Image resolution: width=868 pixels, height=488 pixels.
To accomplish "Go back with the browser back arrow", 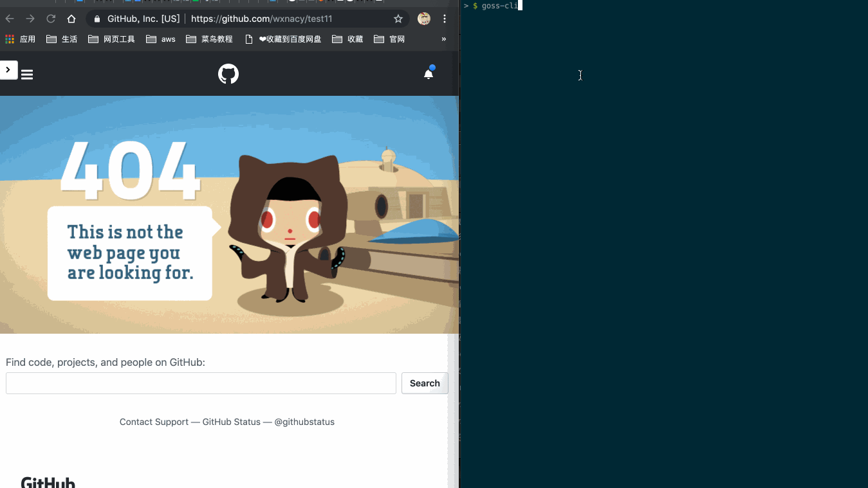I will tap(10, 19).
